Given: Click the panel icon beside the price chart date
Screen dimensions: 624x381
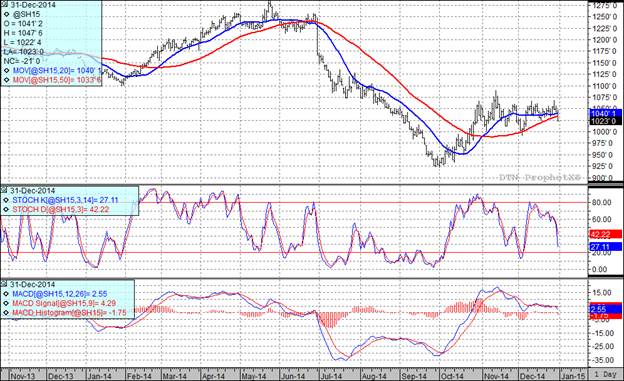Looking at the screenshot, I should tap(4, 5).
